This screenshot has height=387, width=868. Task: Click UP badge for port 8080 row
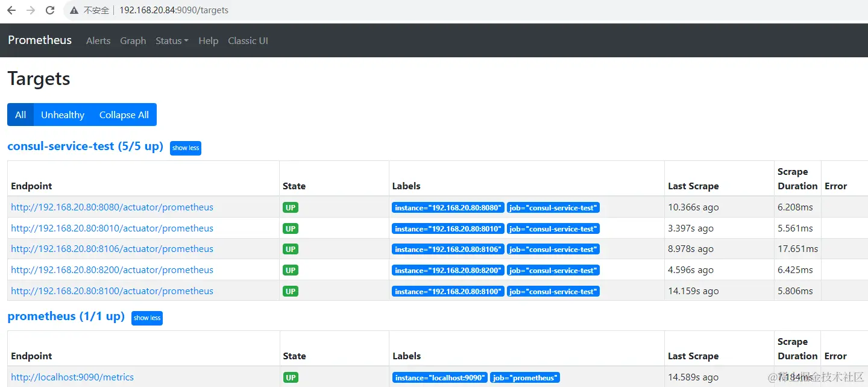tap(291, 207)
